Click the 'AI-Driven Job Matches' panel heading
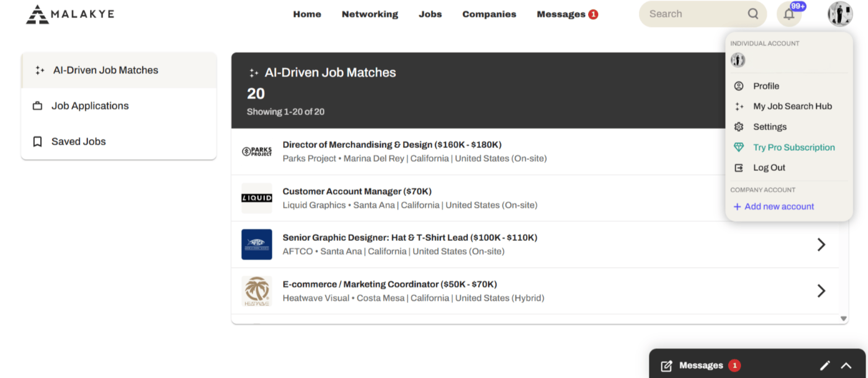868x378 pixels. point(330,73)
